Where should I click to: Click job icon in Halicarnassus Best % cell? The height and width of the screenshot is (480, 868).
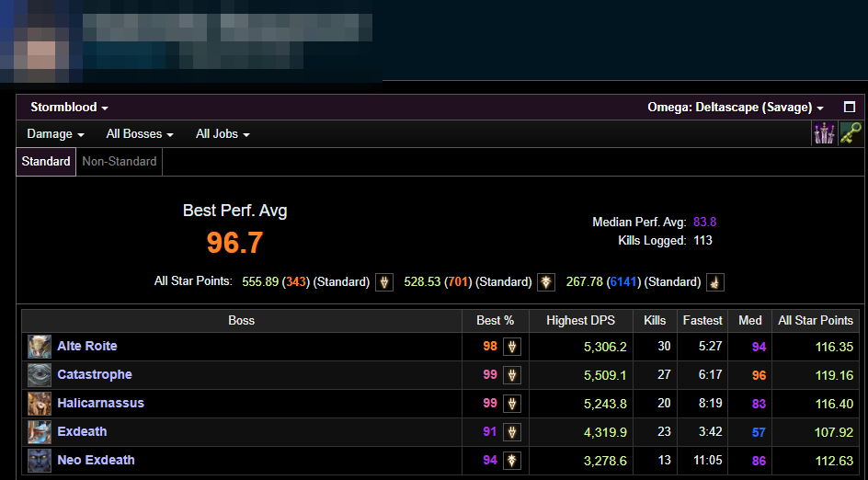(512, 404)
